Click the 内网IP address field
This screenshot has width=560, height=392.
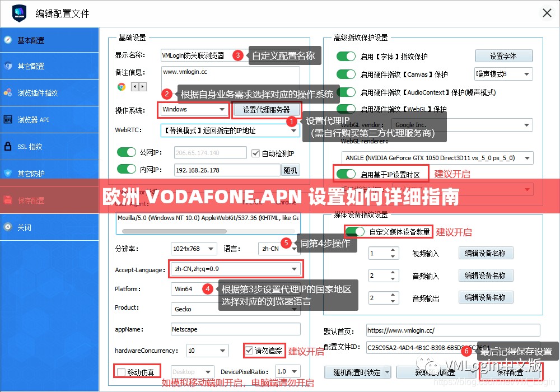click(227, 170)
